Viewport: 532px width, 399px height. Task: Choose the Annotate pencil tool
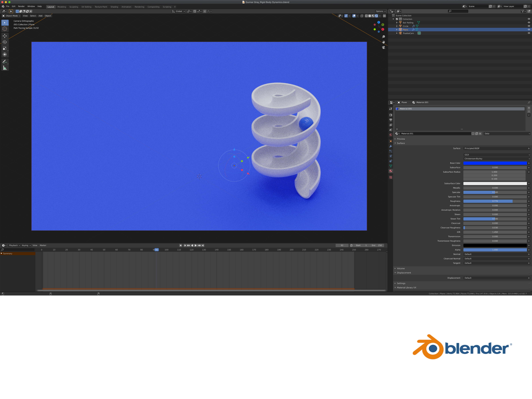[x=5, y=62]
